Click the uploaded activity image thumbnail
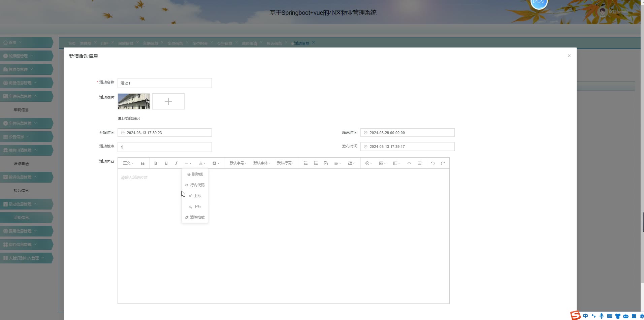Image resolution: width=644 pixels, height=320 pixels. (134, 101)
